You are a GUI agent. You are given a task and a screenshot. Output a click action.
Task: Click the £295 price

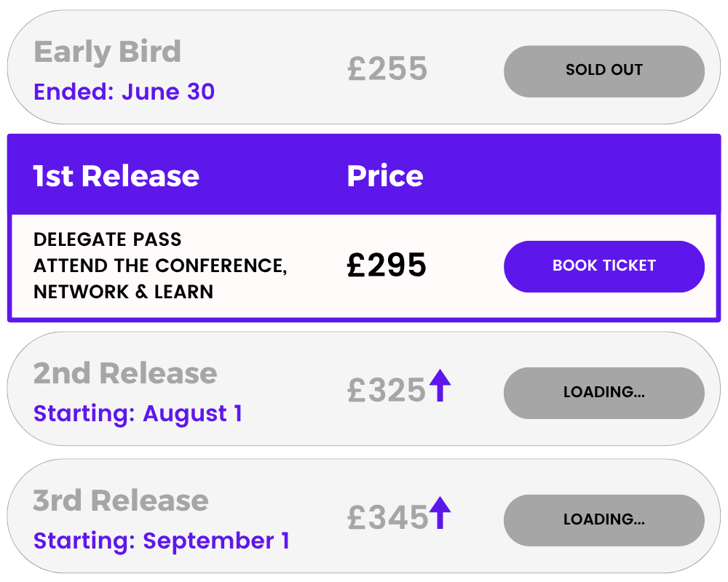[387, 265]
